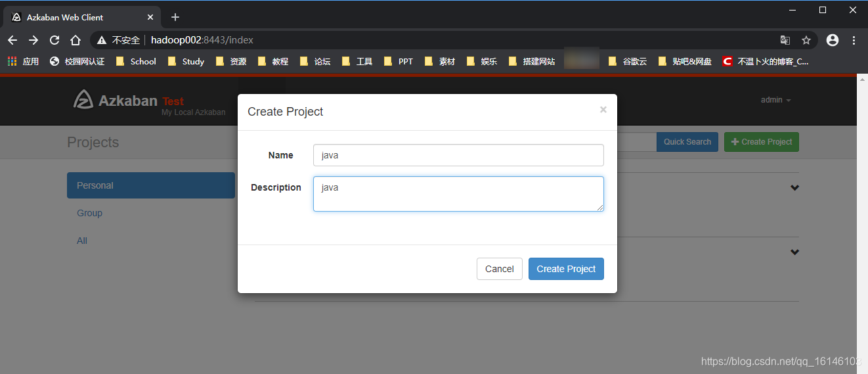Close the Create Project dialog with X
This screenshot has width=868, height=374.
(603, 110)
